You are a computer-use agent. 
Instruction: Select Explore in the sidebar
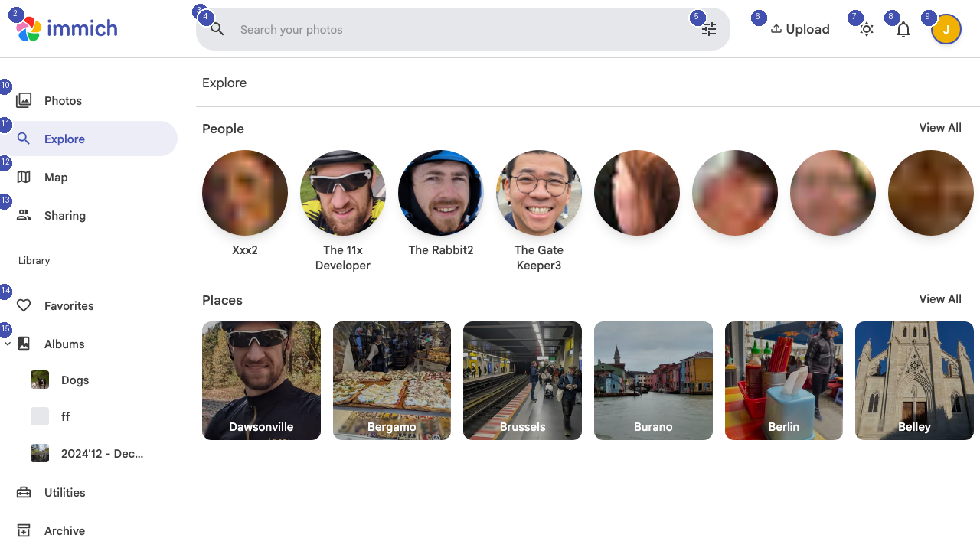[65, 139]
